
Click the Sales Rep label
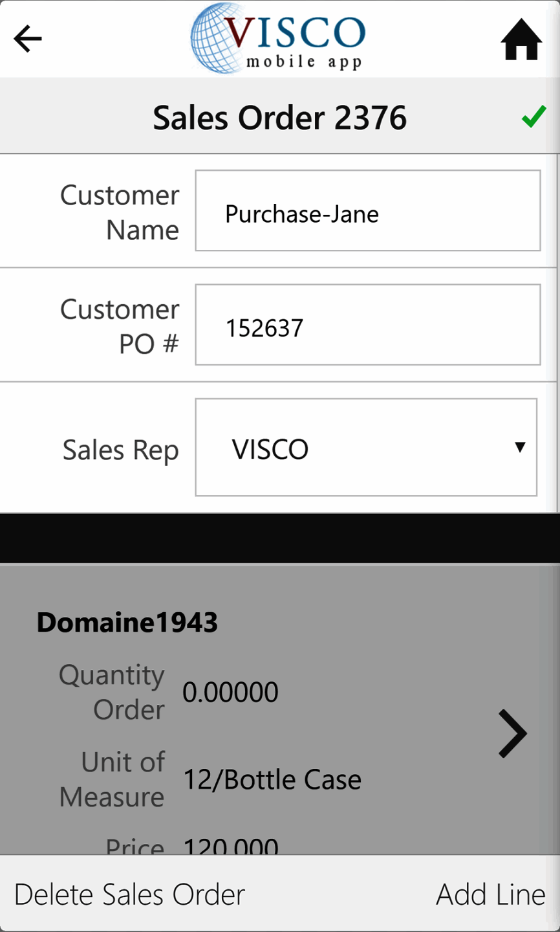pyautogui.click(x=120, y=450)
